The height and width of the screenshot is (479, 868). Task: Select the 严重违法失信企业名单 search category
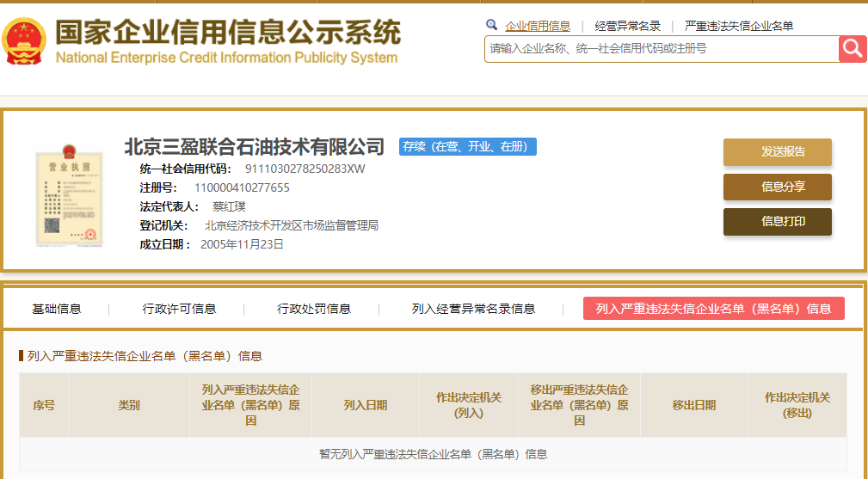coord(739,26)
